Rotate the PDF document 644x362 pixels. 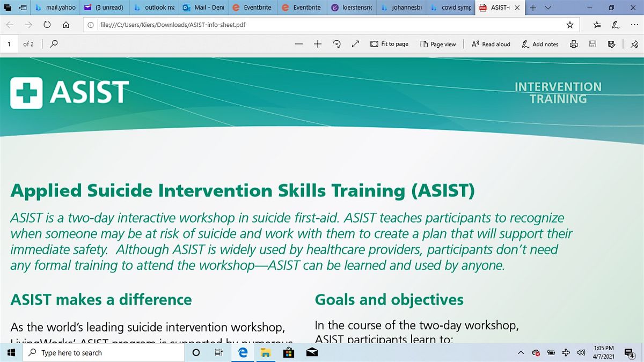pos(336,44)
